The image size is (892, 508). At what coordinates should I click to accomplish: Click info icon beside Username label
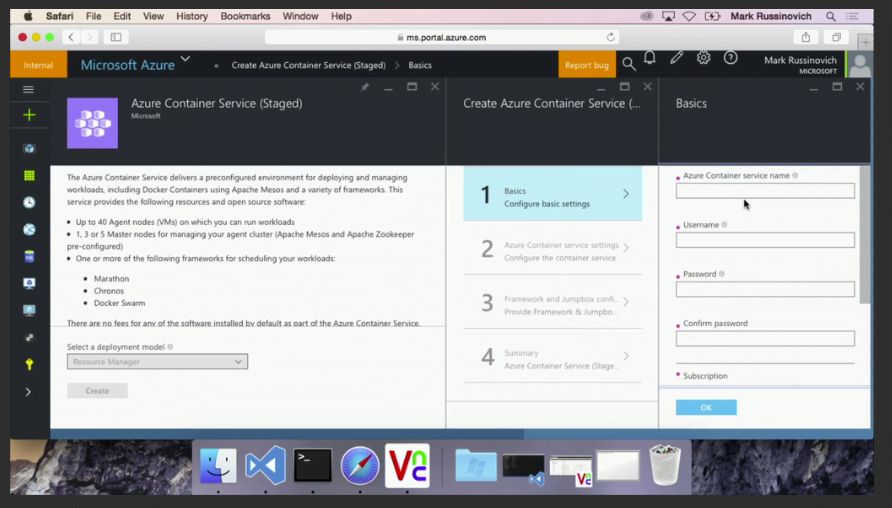tap(724, 225)
